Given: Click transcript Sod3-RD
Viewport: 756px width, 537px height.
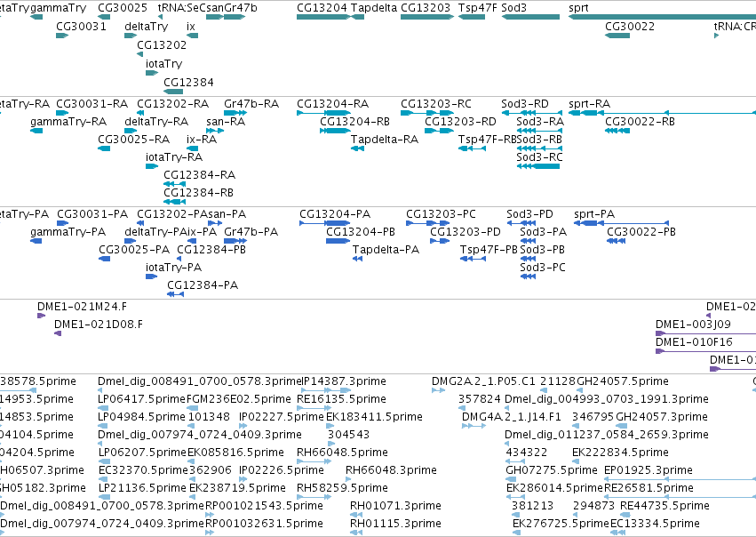Looking at the screenshot, I should pos(524,104).
